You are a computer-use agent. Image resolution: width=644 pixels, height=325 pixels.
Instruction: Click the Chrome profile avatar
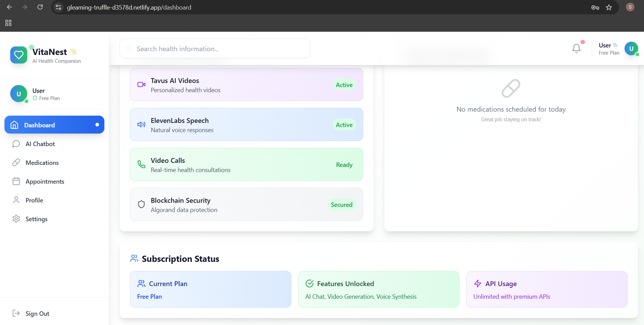[x=630, y=7]
